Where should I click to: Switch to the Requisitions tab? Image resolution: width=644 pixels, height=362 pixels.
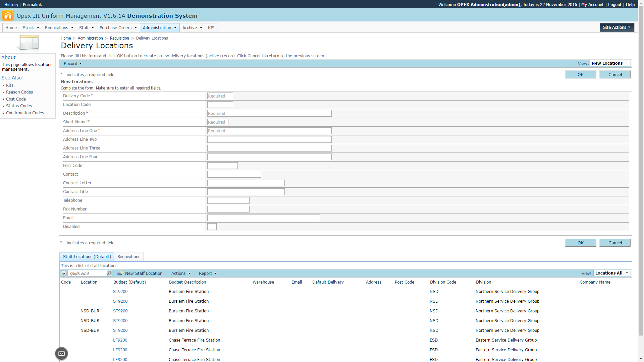coord(129,257)
